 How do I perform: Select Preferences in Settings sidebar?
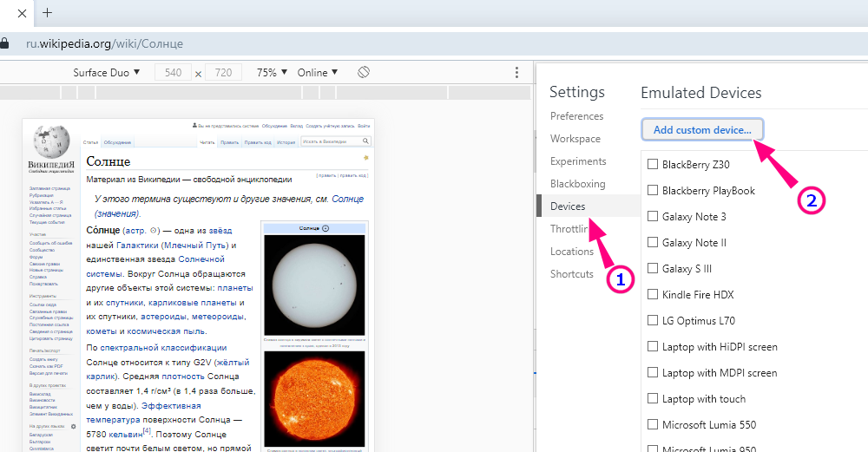click(577, 116)
